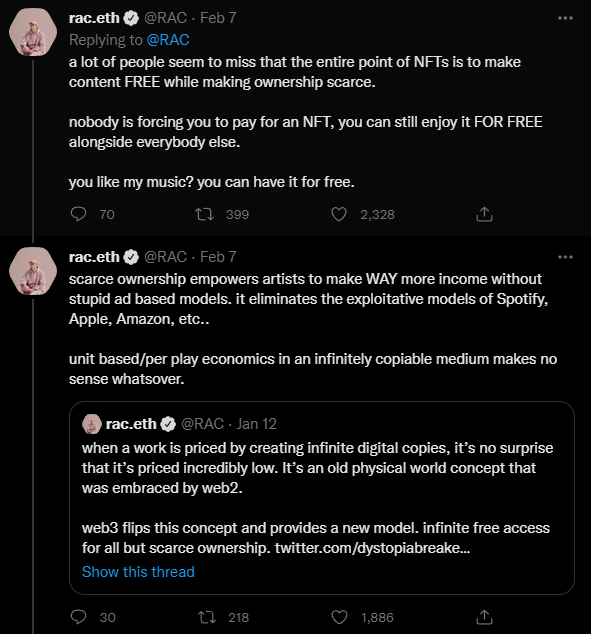Click Show this thread link
Image resolution: width=591 pixels, height=634 pixels.
click(138, 572)
